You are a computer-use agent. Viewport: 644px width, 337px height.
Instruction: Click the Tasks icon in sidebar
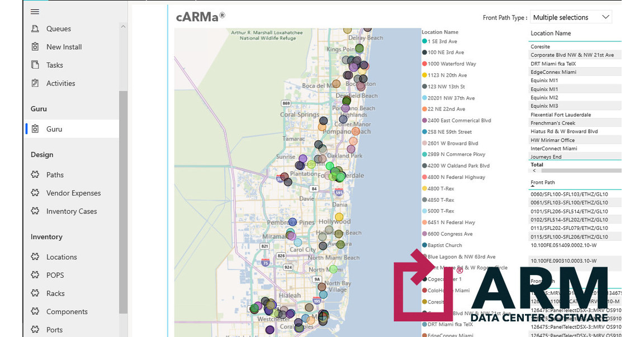click(34, 65)
